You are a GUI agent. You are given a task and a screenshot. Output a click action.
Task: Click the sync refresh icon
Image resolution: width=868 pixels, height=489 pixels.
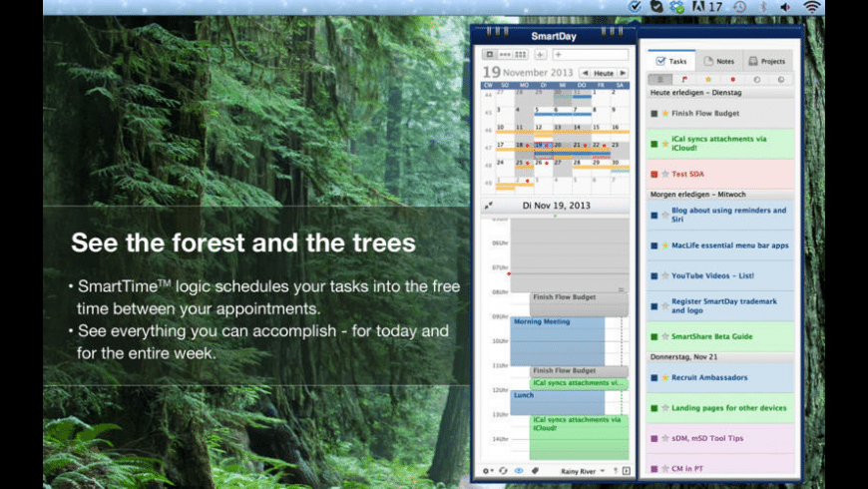tap(503, 471)
